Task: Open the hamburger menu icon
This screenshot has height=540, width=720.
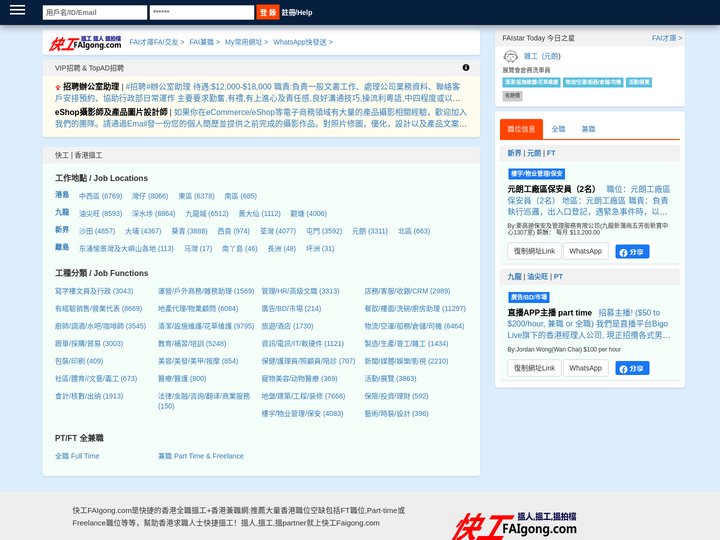Action: point(17,10)
